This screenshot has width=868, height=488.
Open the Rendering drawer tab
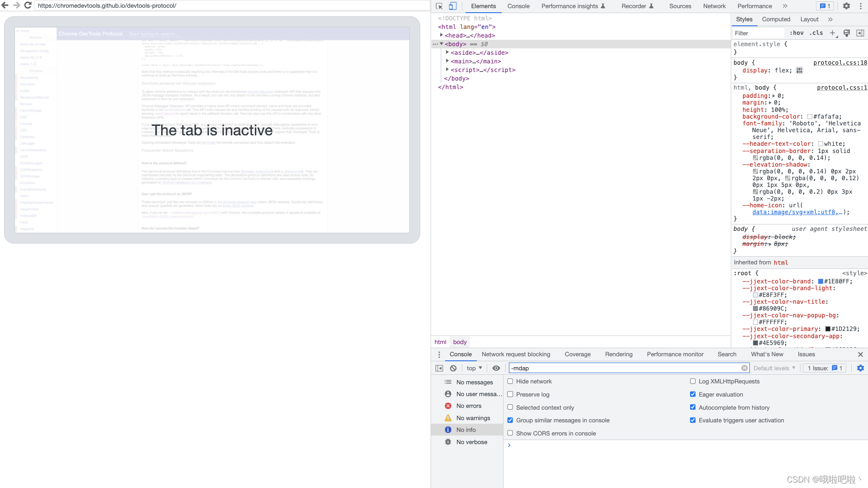click(619, 354)
